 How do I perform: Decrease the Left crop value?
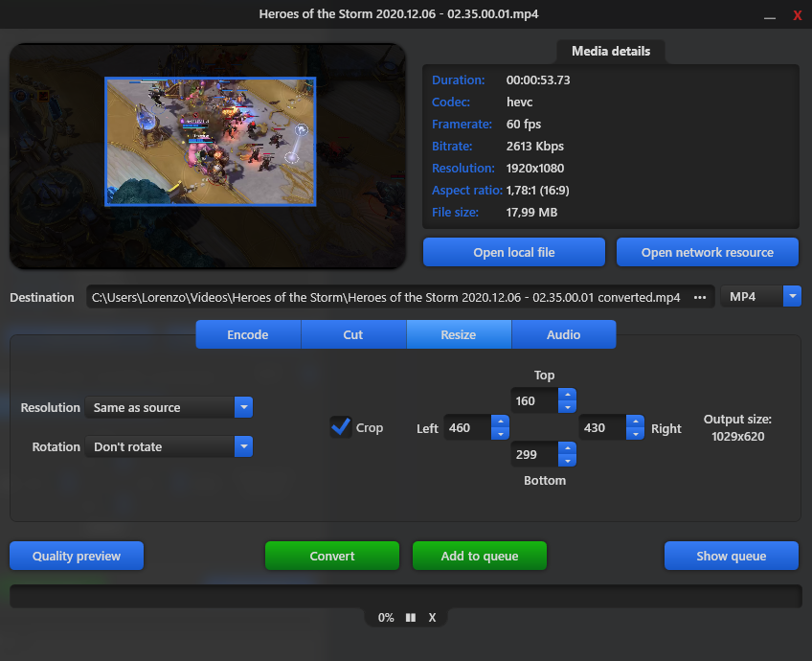(500, 434)
